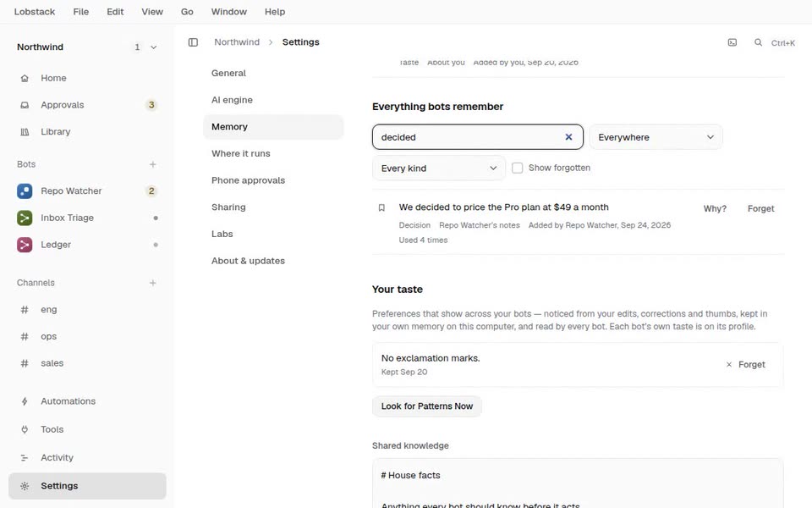Open the Window menu
The height and width of the screenshot is (508, 812).
tap(229, 11)
